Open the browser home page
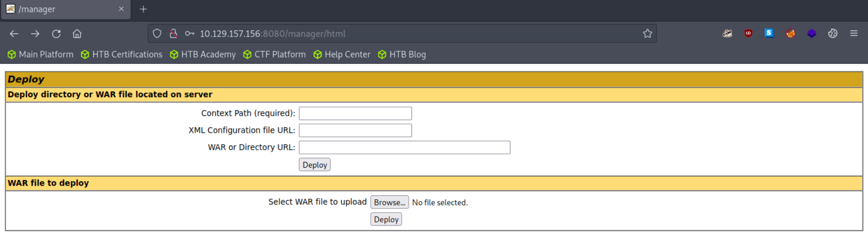This screenshot has height=238, width=868. (x=77, y=34)
